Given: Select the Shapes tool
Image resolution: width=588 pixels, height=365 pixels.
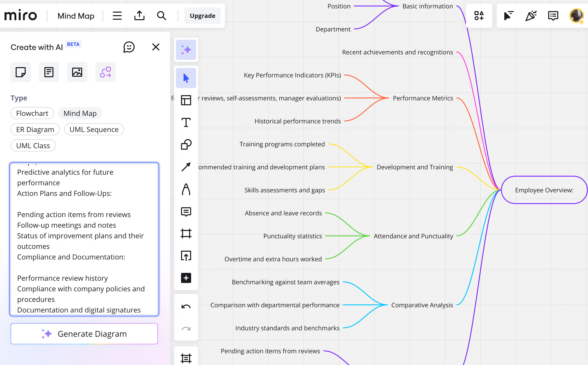Looking at the screenshot, I should click(186, 145).
